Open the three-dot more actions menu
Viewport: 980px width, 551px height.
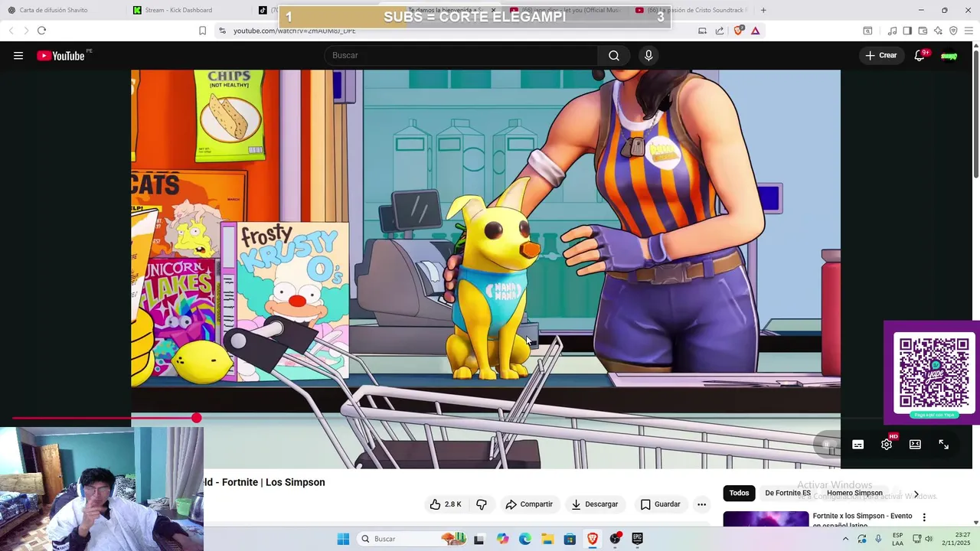pyautogui.click(x=701, y=504)
